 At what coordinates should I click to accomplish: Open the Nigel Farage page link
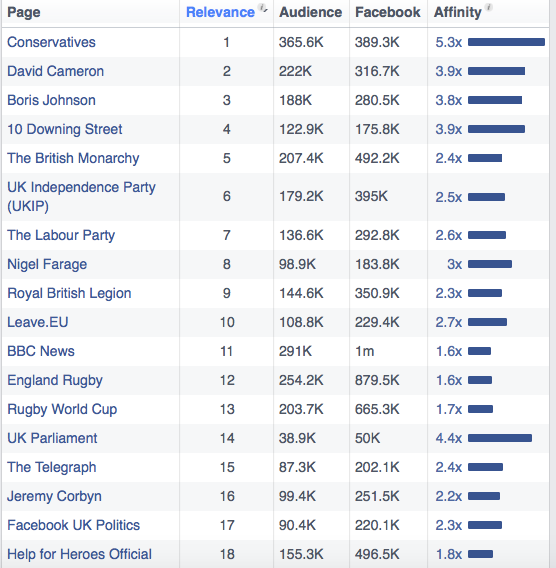tap(47, 264)
